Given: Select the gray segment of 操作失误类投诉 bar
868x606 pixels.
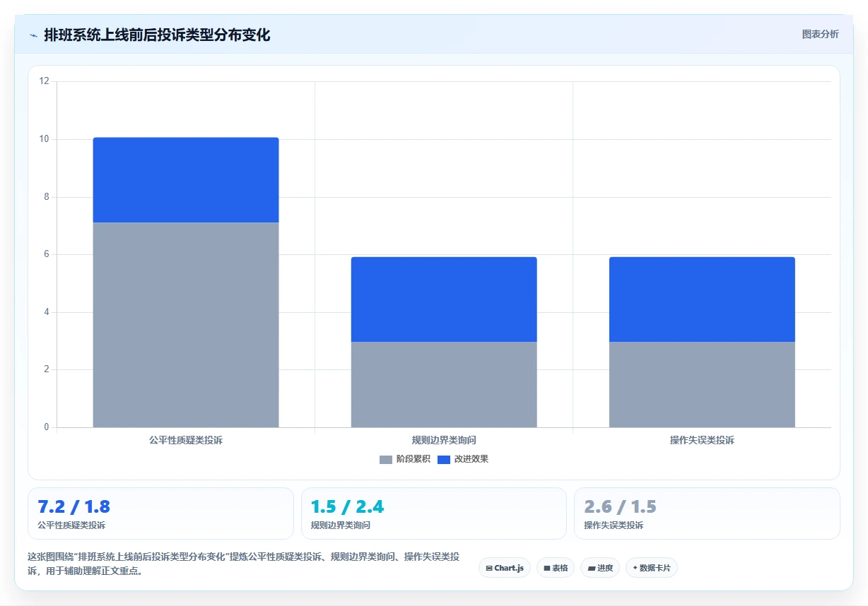Looking at the screenshot, I should pos(702,384).
